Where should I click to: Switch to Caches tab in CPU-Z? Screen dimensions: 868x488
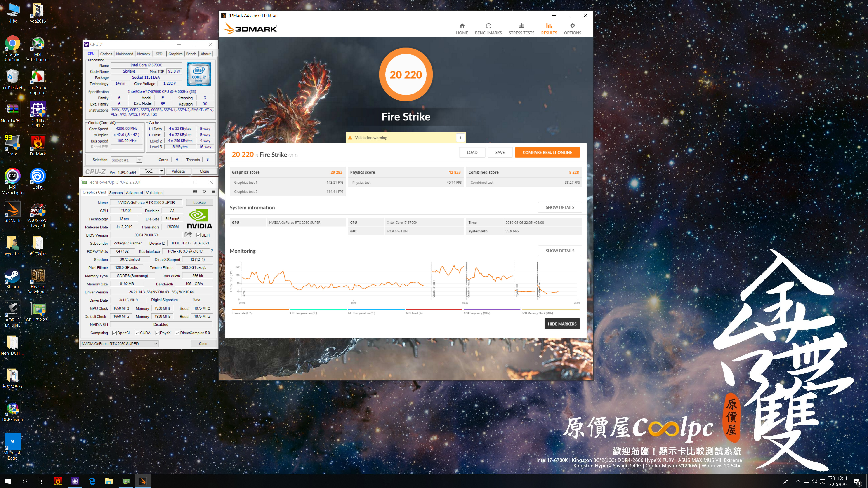[x=106, y=54]
